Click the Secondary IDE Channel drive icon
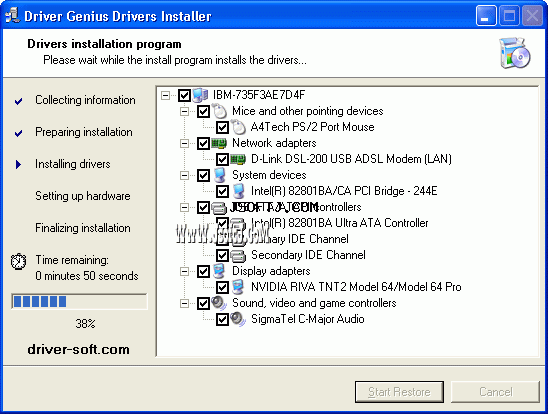The height and width of the screenshot is (414, 548). [238, 255]
